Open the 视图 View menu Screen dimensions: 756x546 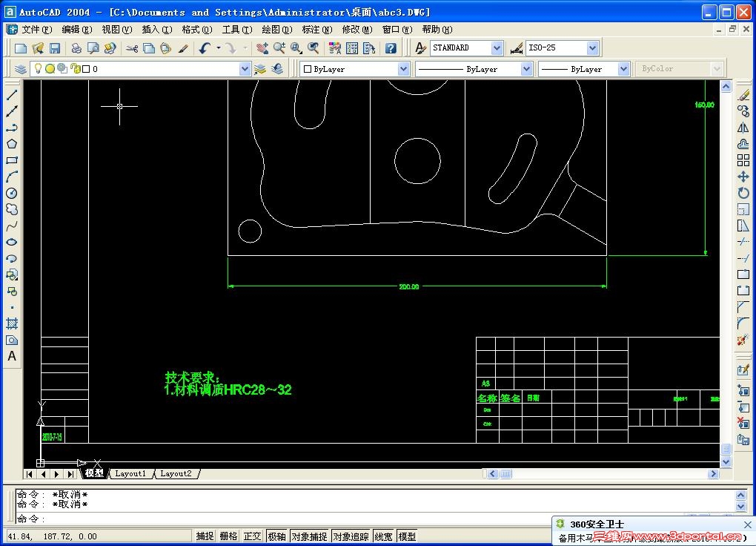(116, 30)
